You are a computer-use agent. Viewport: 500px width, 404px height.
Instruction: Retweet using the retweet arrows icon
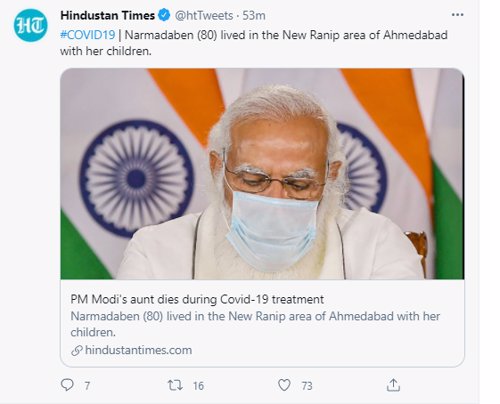175,385
